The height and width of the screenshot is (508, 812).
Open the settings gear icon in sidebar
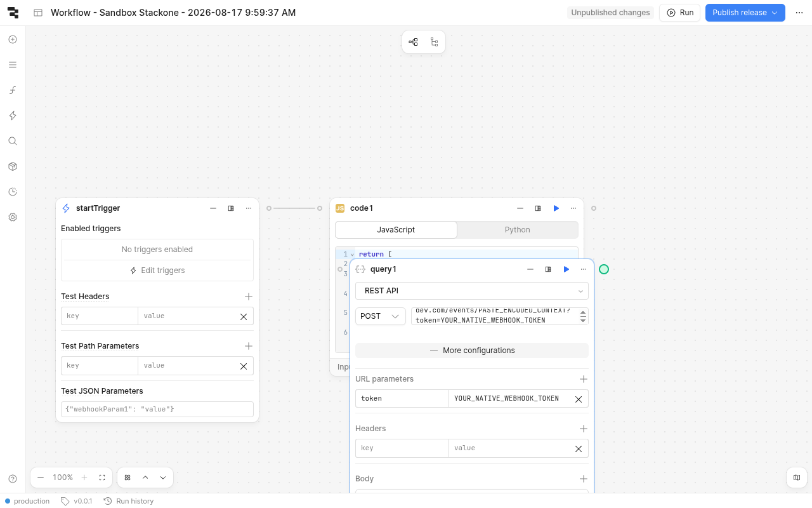pos(13,217)
